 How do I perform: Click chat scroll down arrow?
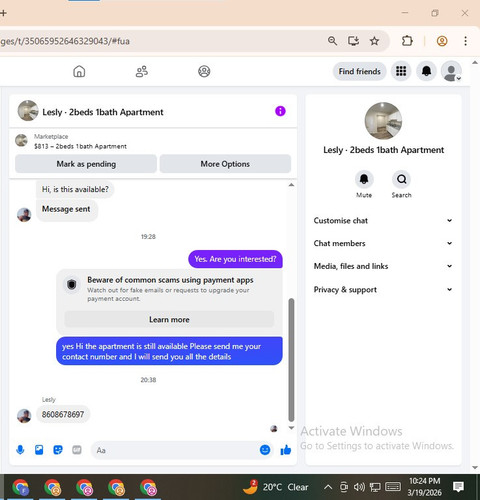click(x=291, y=428)
